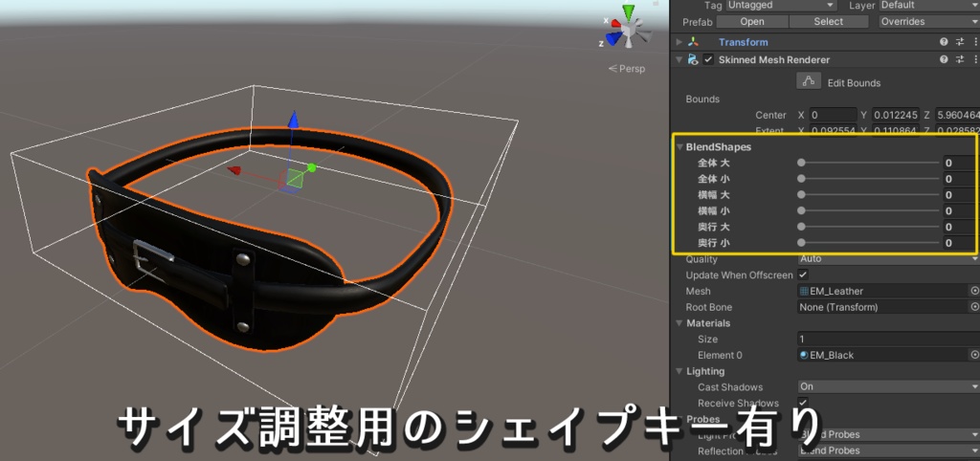Open object picker for Root Bone field

tap(973, 307)
